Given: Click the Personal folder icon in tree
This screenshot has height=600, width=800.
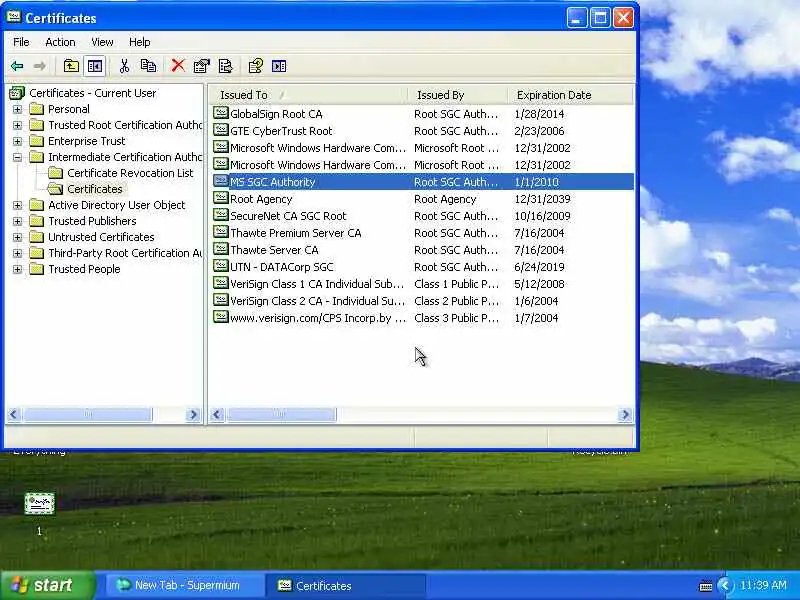Looking at the screenshot, I should [37, 109].
